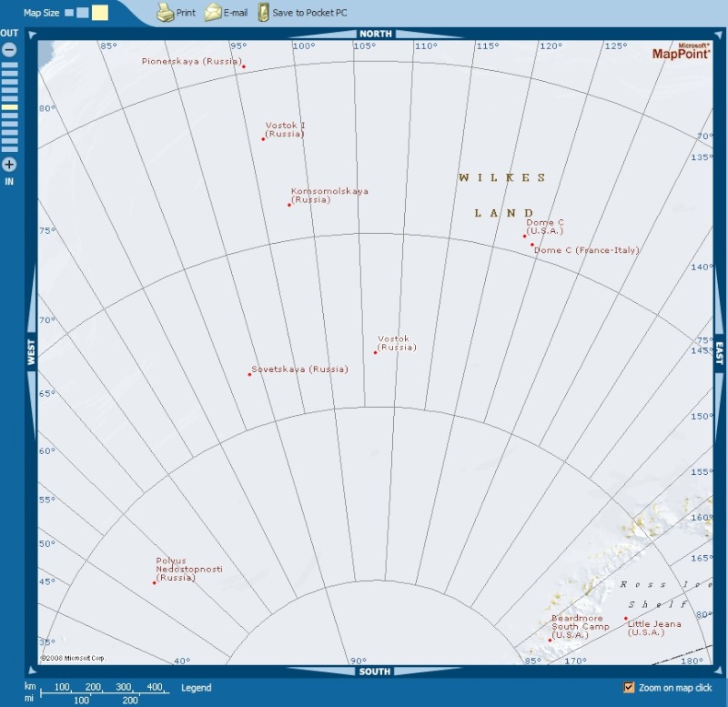Screen dimensions: 728x707
Task: Select the highlighted yellow zoom level bar
Action: click(x=10, y=107)
